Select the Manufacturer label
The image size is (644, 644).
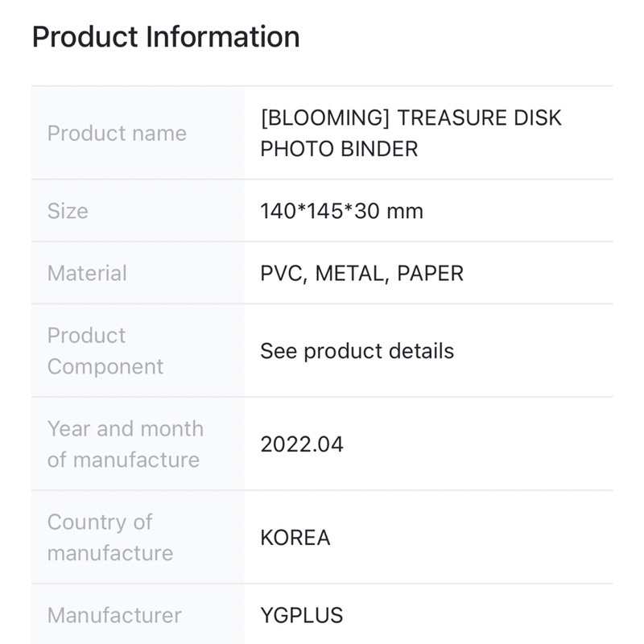click(114, 616)
